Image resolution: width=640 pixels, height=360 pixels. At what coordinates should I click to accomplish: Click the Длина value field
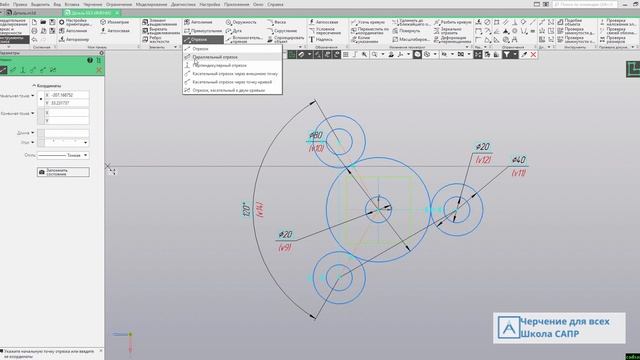tap(67, 133)
